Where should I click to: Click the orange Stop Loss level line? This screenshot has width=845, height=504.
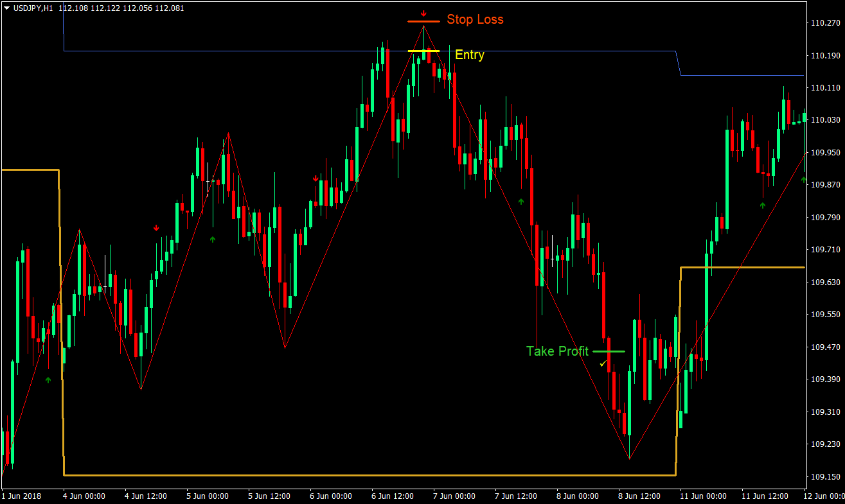tap(423, 22)
